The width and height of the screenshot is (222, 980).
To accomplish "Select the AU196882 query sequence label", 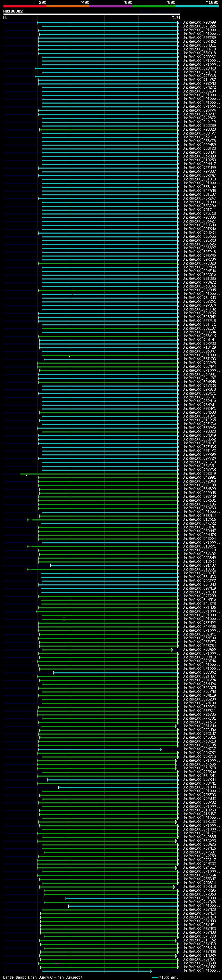I will click(13, 11).
